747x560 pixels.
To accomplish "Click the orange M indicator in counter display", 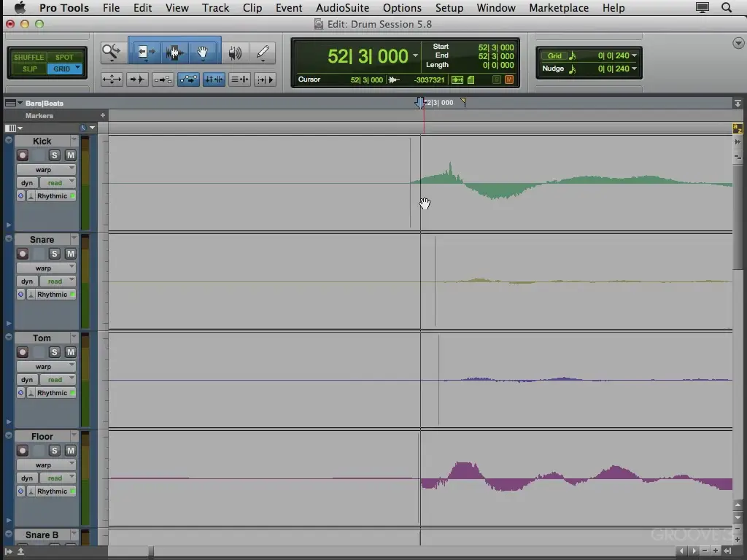I will tap(508, 79).
